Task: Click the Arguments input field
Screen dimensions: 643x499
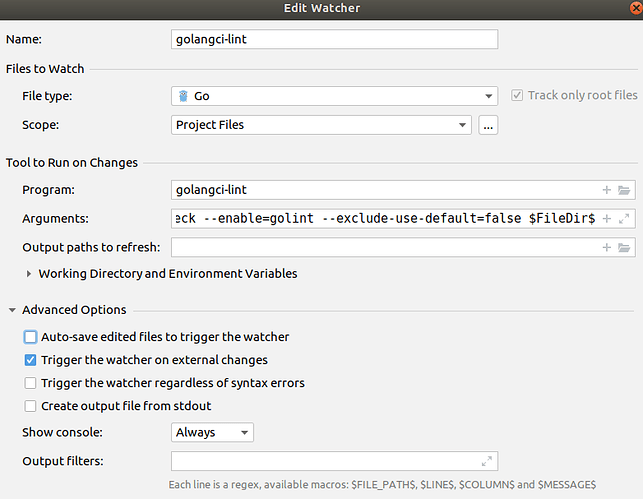Action: (x=403, y=219)
